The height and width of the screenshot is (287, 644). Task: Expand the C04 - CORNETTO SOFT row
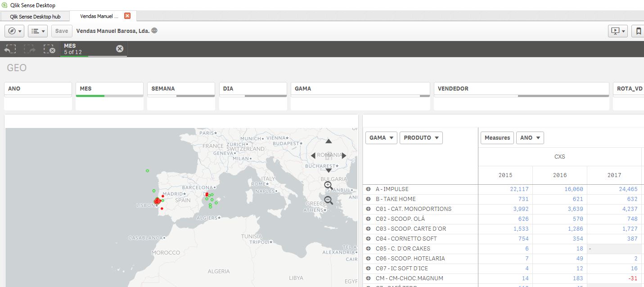(x=368, y=239)
